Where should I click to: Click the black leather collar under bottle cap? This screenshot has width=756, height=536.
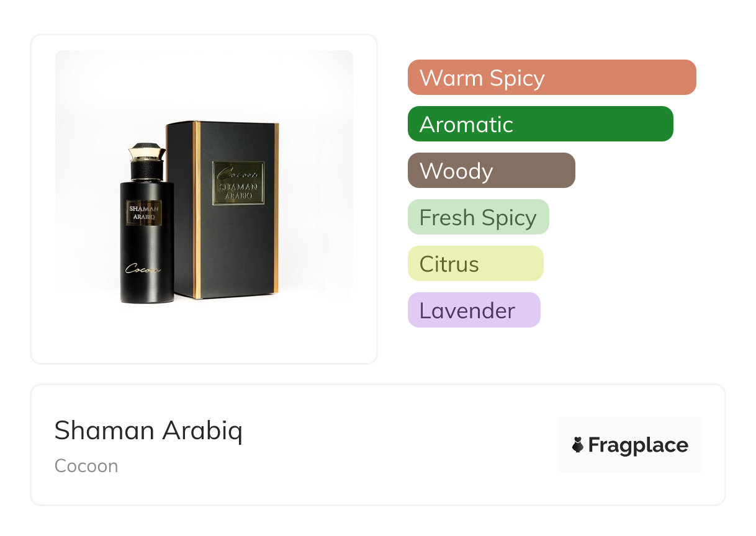[x=147, y=169]
